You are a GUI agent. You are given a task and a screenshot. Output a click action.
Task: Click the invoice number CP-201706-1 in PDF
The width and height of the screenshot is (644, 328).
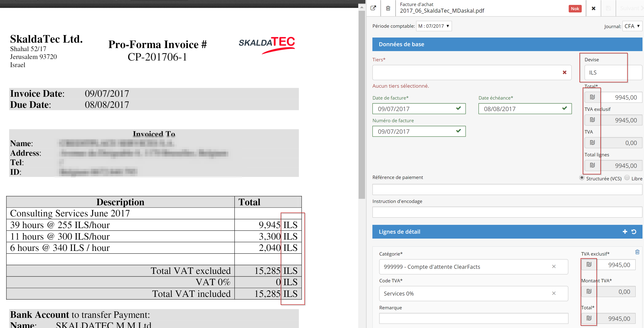[157, 57]
